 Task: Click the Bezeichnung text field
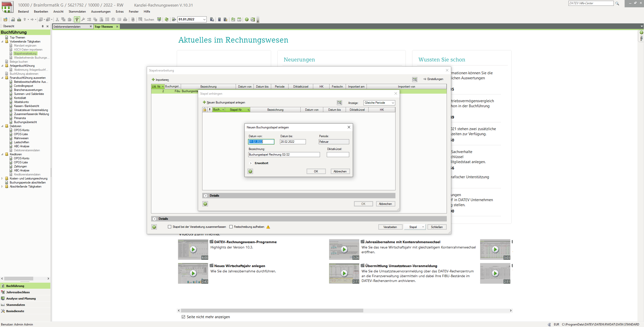[284, 155]
